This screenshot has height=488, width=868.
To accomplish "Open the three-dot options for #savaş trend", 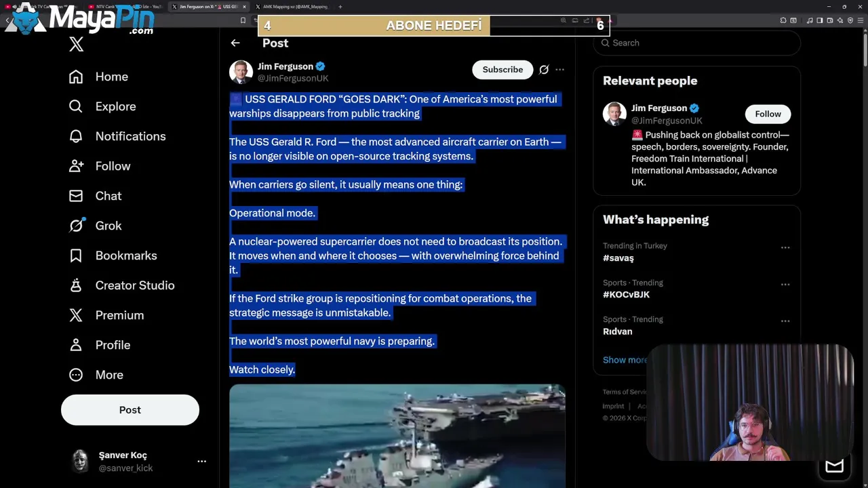I will click(x=785, y=247).
